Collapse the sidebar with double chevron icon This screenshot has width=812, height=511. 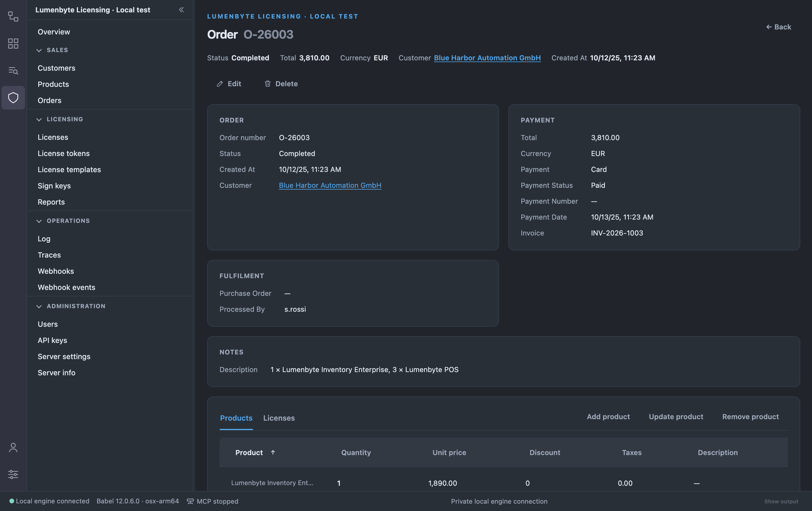pos(182,10)
